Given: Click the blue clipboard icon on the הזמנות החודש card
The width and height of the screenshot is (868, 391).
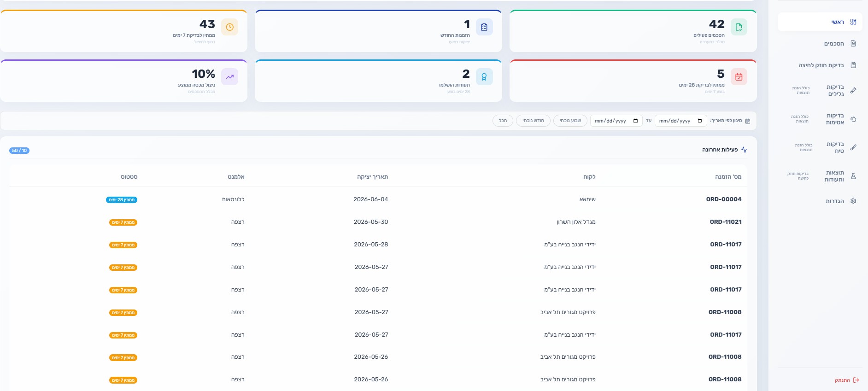Looking at the screenshot, I should pos(484,27).
